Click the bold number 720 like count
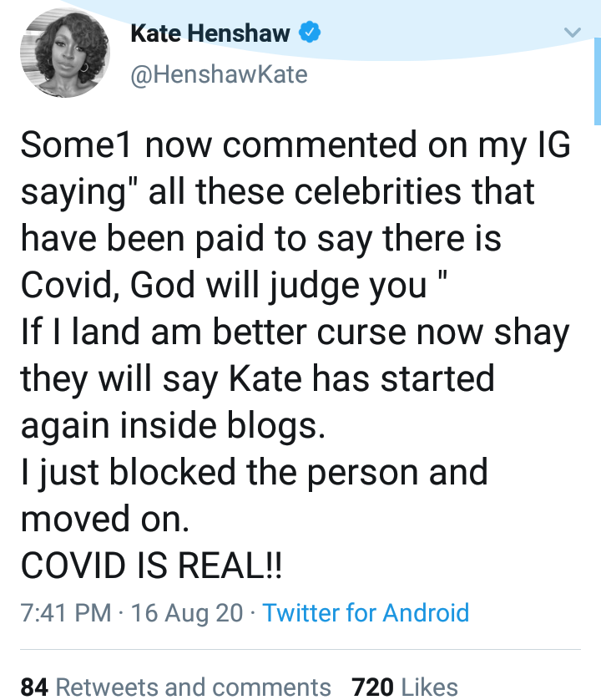The height and width of the screenshot is (700, 601). [373, 687]
